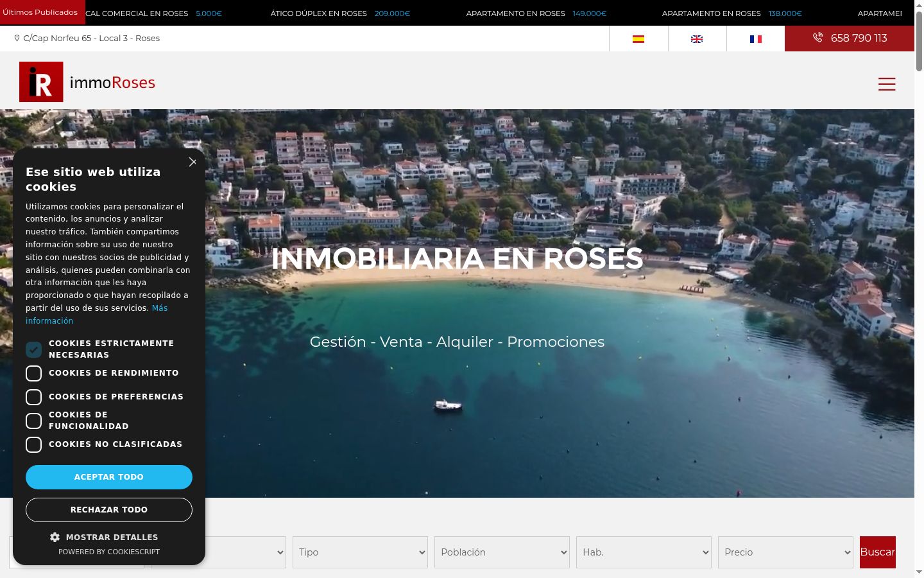Screen dimensions: 924x578
Task: Toggle Cookies Estrictamente Necesarias checkbox
Action: coord(33,349)
